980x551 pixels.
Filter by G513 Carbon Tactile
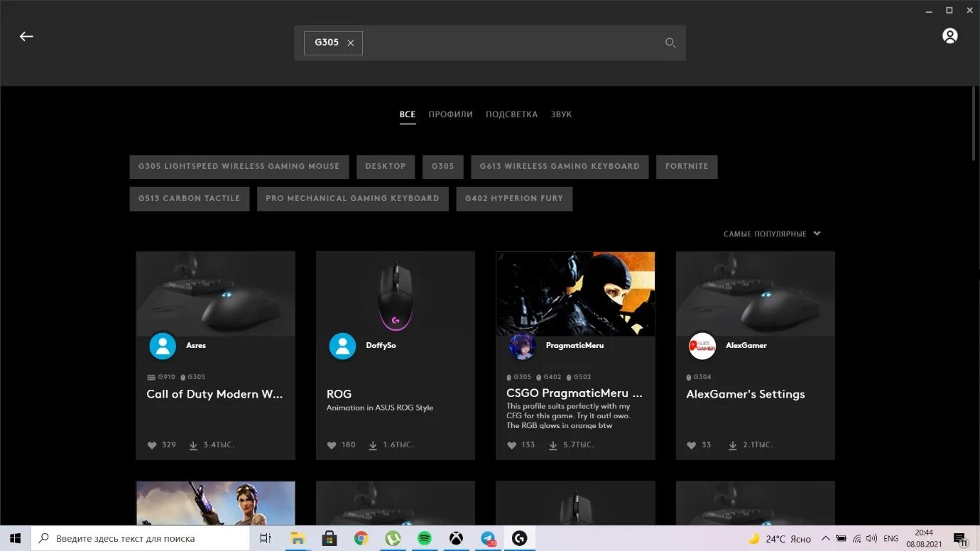189,198
